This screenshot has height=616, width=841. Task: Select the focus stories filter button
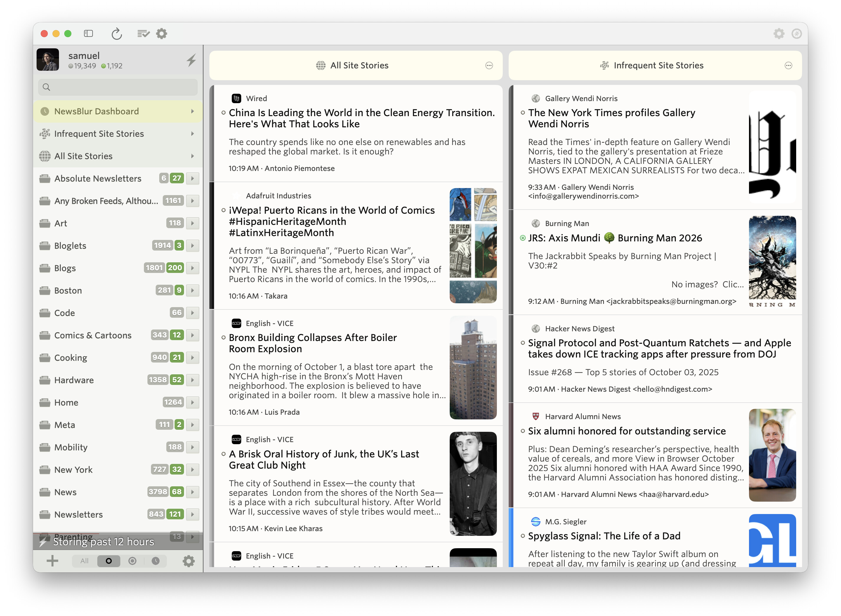132,561
